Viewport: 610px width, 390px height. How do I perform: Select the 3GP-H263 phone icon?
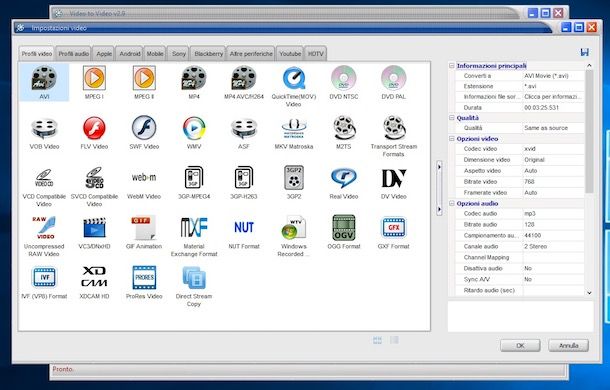tap(244, 177)
